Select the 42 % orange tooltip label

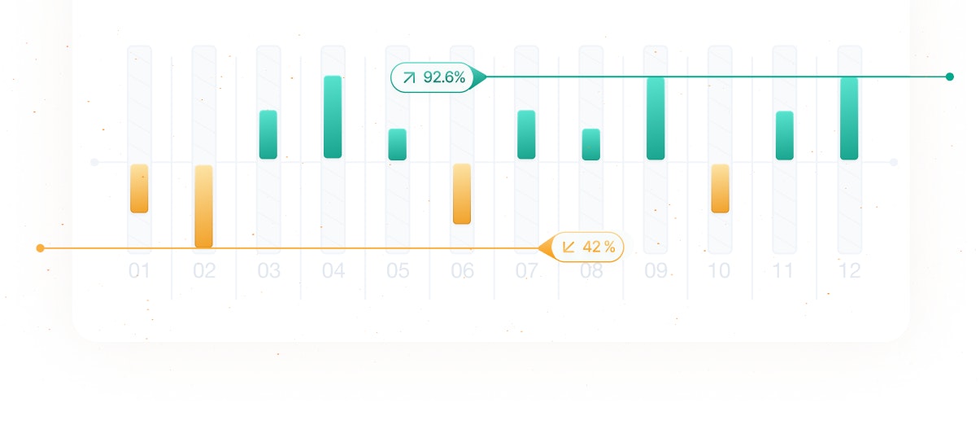(x=587, y=247)
